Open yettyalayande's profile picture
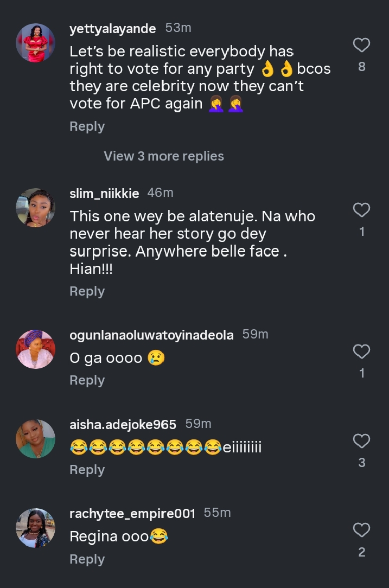 [x=35, y=43]
